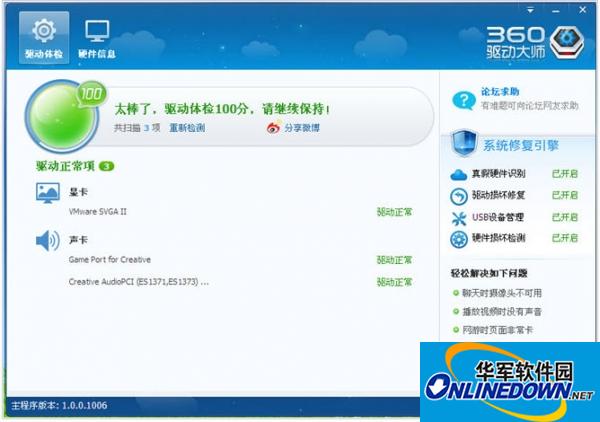
Task: Toggle 已开启 for 驱动损坏修复
Action: pos(564,195)
